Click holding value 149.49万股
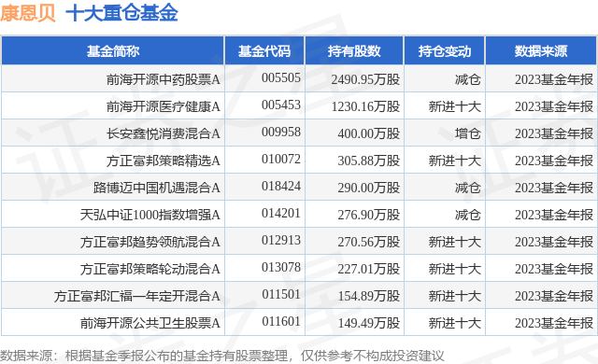The height and width of the screenshot is (364, 598). (x=369, y=323)
